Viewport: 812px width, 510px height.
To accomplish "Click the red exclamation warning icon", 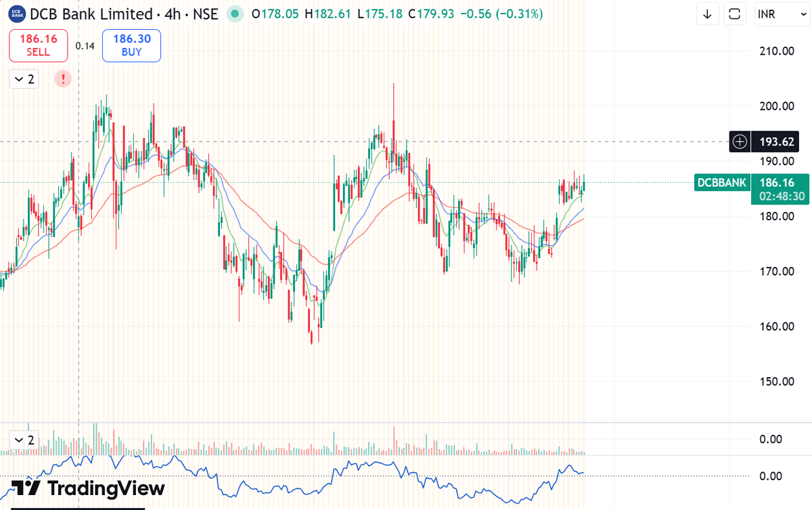I will coord(63,79).
